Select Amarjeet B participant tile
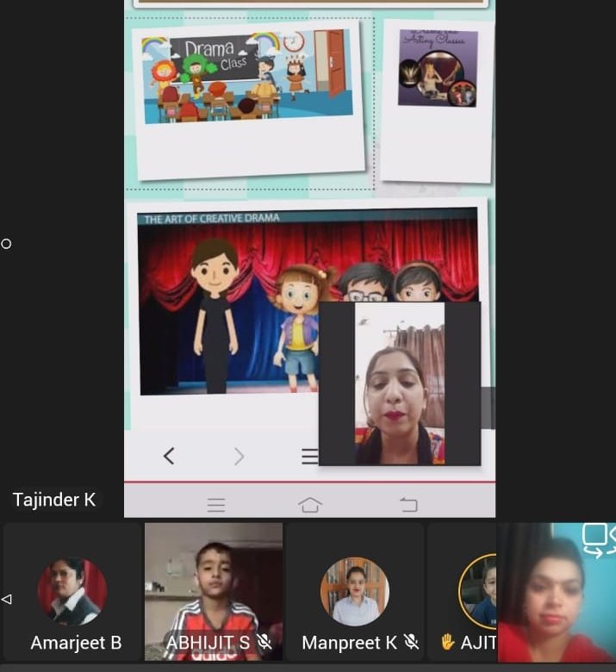Screen dimensions: 616x672 pos(72,591)
